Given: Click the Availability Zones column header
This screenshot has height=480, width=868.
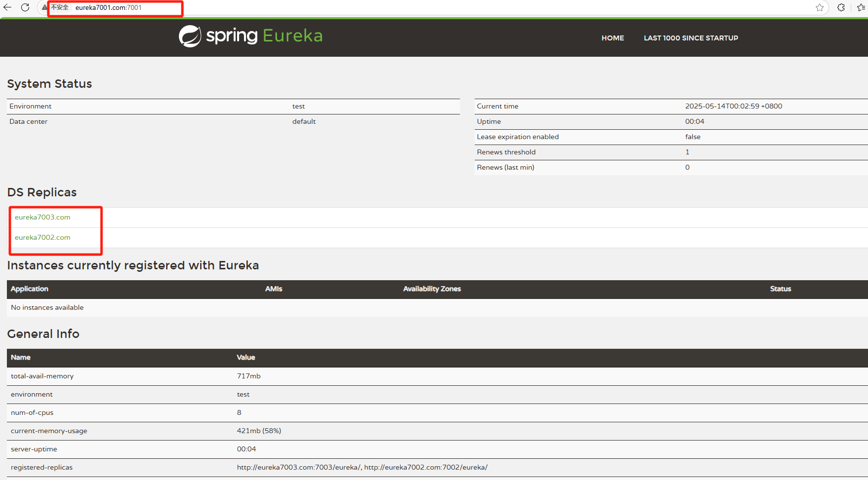Looking at the screenshot, I should click(x=432, y=289).
